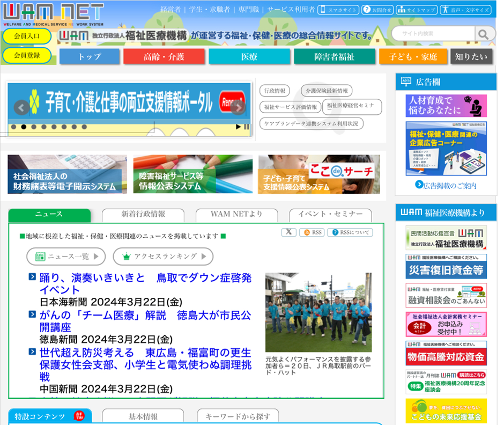This screenshot has width=504, height=425.
Task: Advance banner with right carousel arrow
Action: click(238, 108)
